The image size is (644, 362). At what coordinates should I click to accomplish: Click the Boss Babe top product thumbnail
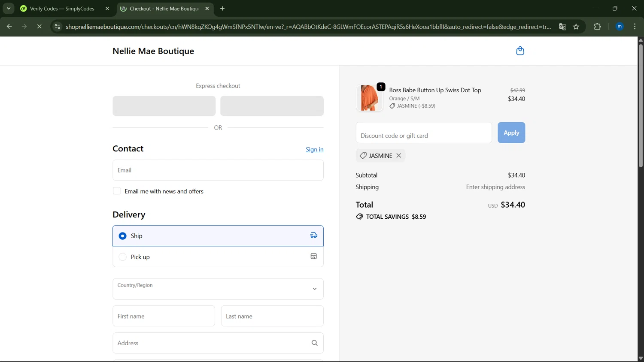coord(369,98)
